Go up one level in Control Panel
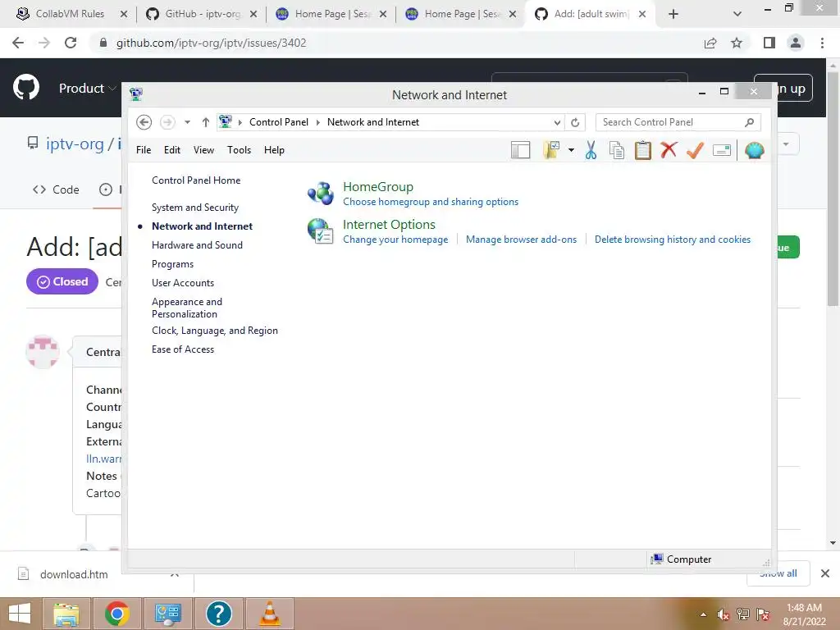The height and width of the screenshot is (630, 840). click(x=205, y=122)
